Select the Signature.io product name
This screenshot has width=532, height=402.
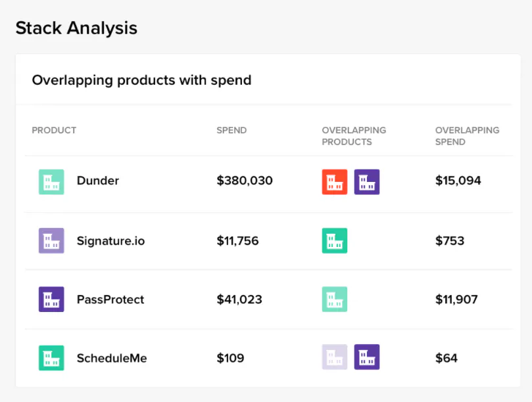(110, 241)
